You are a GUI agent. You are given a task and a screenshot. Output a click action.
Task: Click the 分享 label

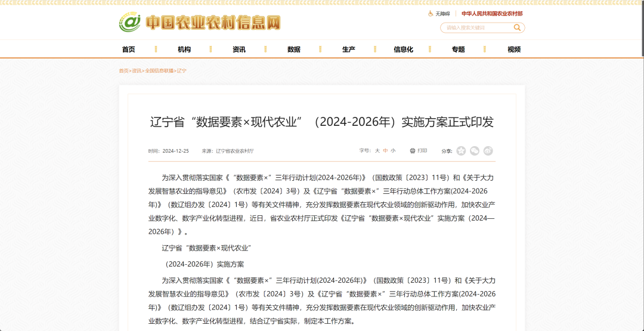[x=447, y=151]
